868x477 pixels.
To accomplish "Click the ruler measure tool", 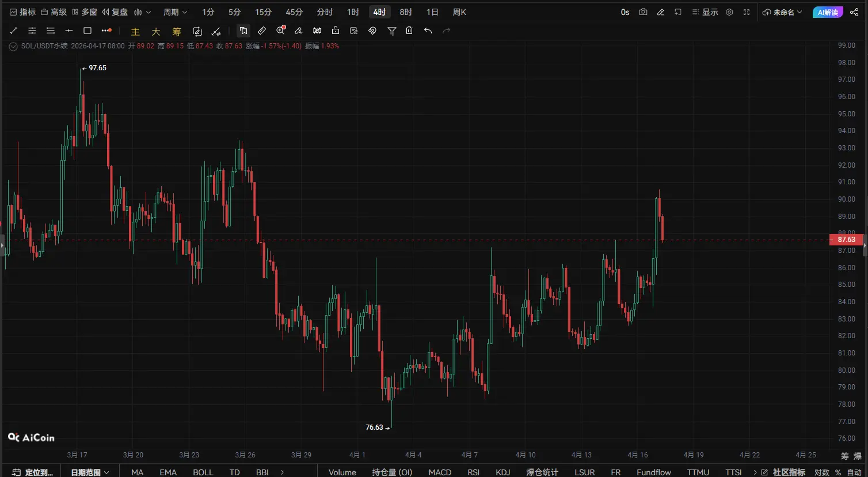I will point(262,31).
